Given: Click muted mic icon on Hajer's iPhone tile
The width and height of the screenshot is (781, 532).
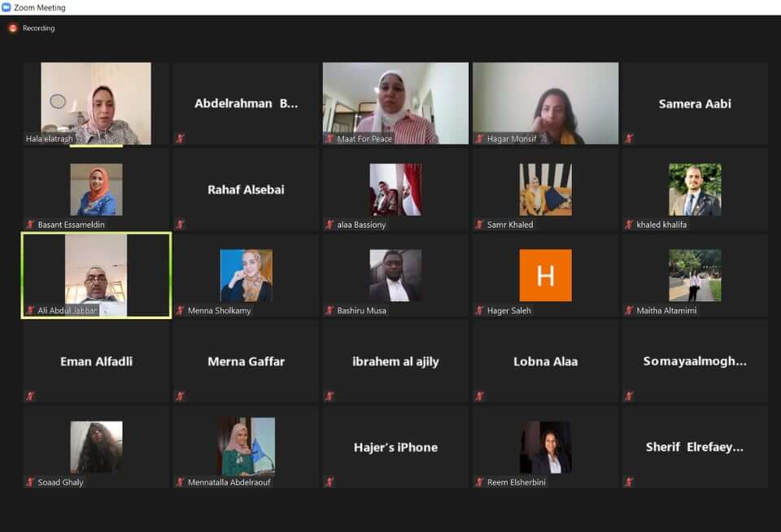Looking at the screenshot, I should (329, 482).
